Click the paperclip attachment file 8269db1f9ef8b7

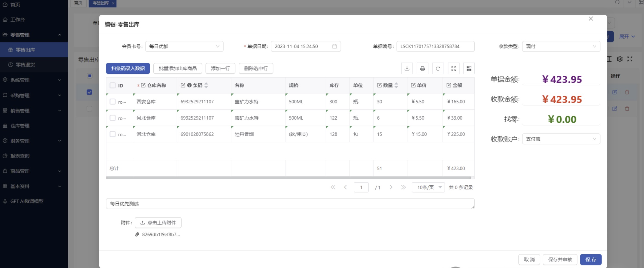coord(160,234)
